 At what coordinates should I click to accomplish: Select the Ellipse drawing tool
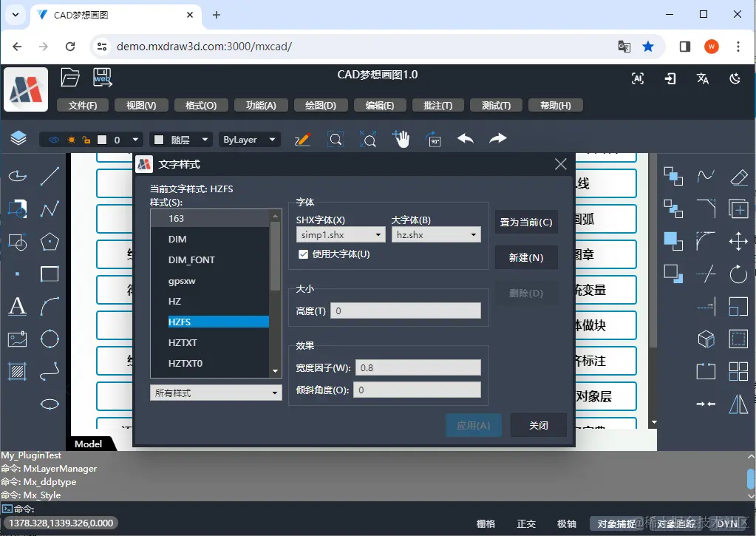click(49, 404)
